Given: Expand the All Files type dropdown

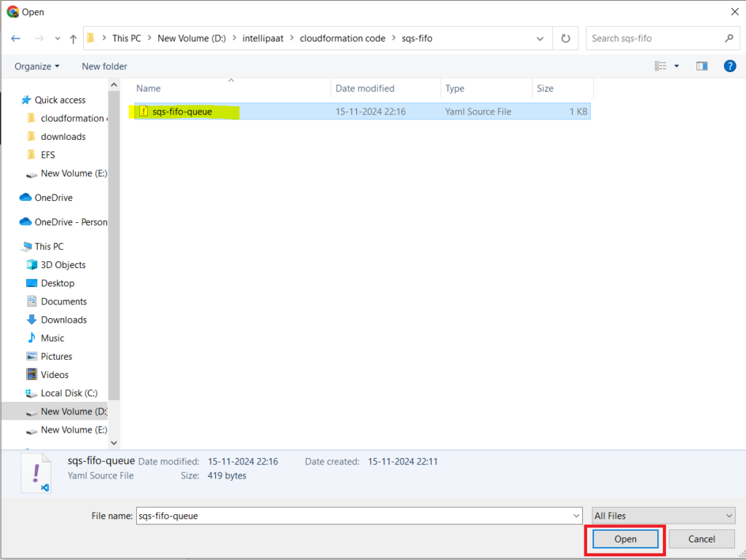Looking at the screenshot, I should click(663, 516).
